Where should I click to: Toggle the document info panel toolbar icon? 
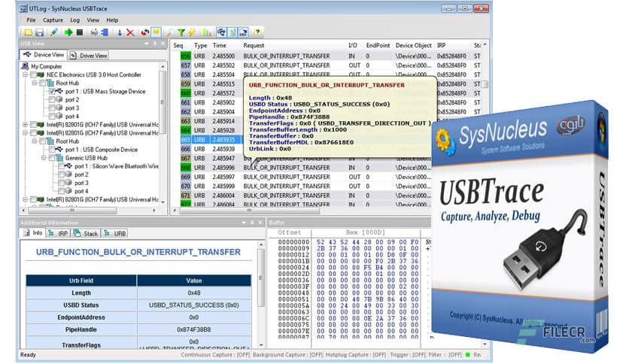[232, 32]
